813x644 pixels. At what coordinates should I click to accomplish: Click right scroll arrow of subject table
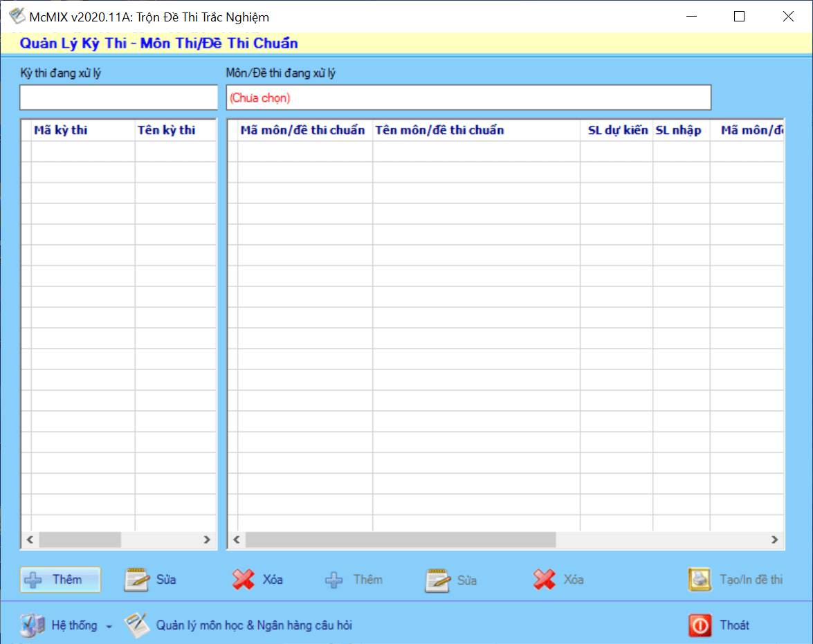pyautogui.click(x=775, y=540)
